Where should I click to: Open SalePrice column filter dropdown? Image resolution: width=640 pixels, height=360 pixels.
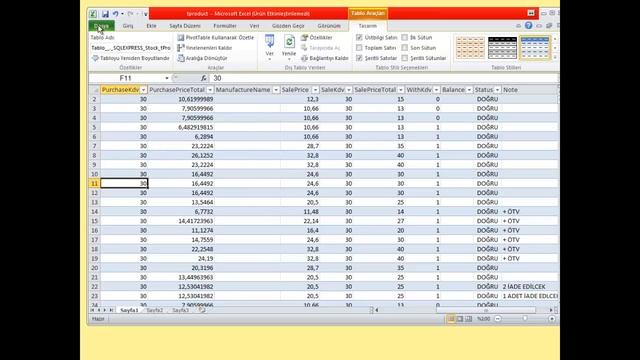coord(315,90)
